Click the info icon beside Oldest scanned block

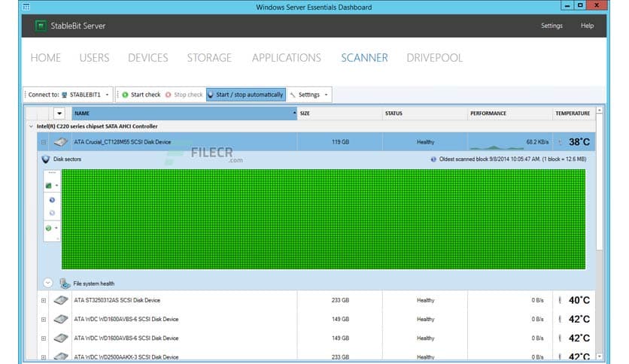pos(433,159)
